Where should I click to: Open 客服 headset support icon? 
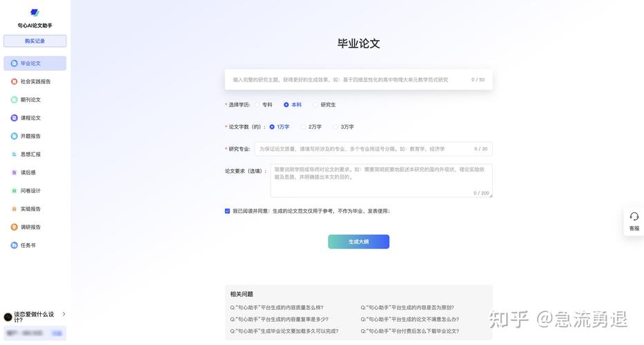pyautogui.click(x=634, y=216)
